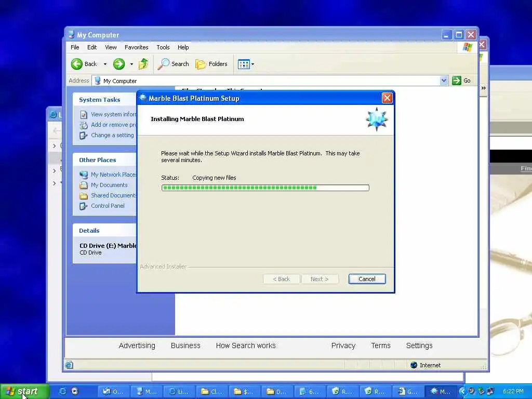
Task: Click the Internet zone status indicator
Action: 425,365
